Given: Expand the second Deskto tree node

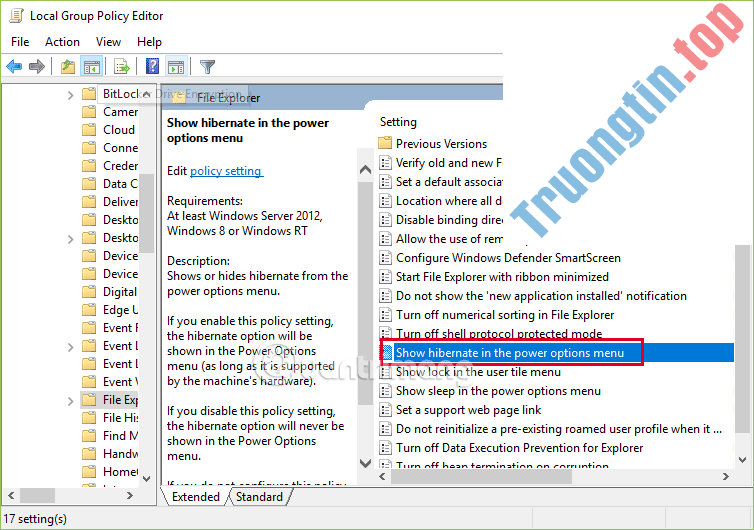Looking at the screenshot, I should (x=71, y=239).
